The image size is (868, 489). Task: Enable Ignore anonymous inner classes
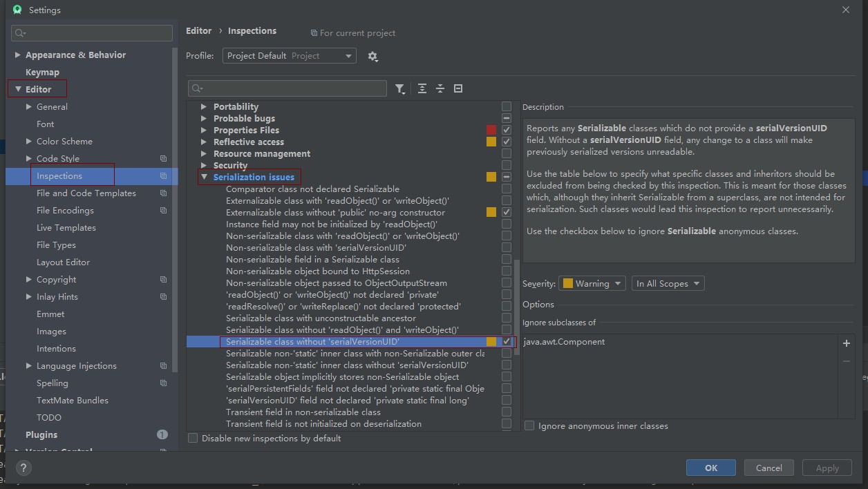(529, 426)
